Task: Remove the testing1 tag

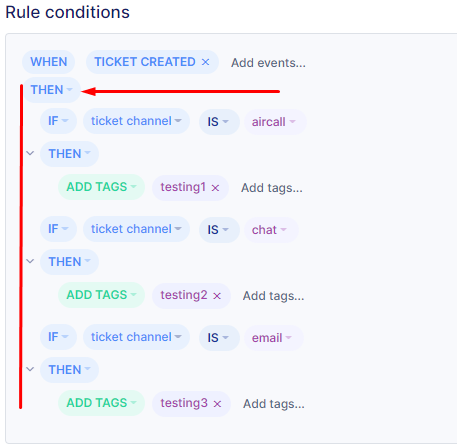Action: point(215,188)
